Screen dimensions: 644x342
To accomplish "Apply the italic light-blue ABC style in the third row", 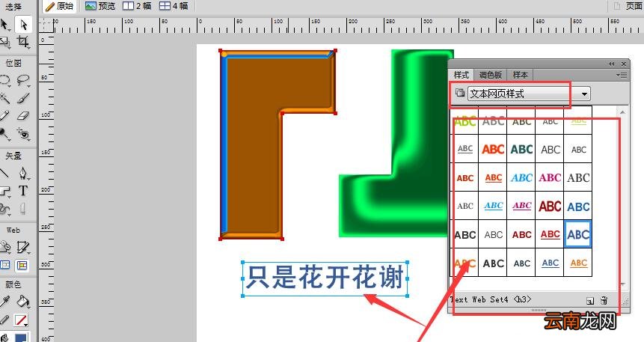I will point(521,177).
